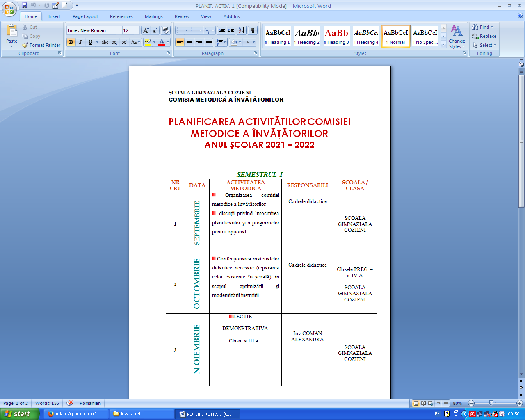Expand the Styles gallery more arrow
Image resolution: width=525 pixels, height=420 pixels.
[443, 44]
